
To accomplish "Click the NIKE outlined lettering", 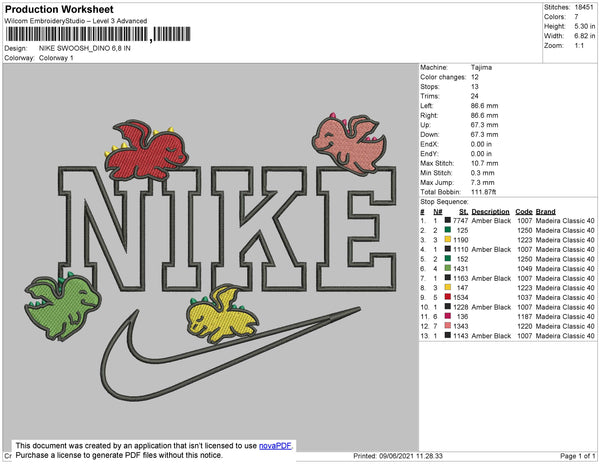I will coord(227,228).
